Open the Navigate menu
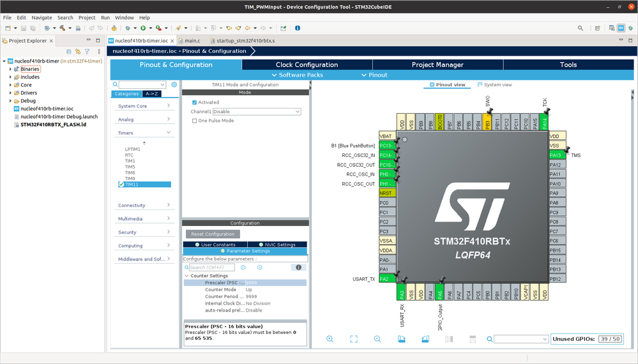 point(42,17)
